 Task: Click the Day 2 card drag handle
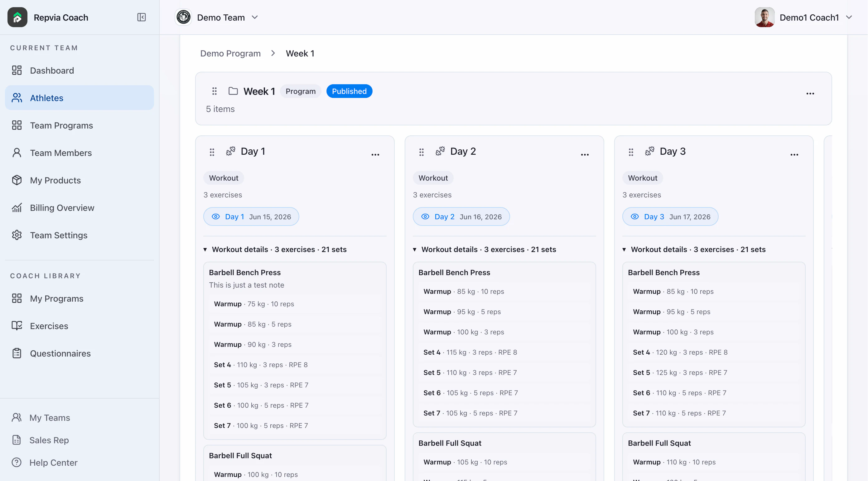422,152
